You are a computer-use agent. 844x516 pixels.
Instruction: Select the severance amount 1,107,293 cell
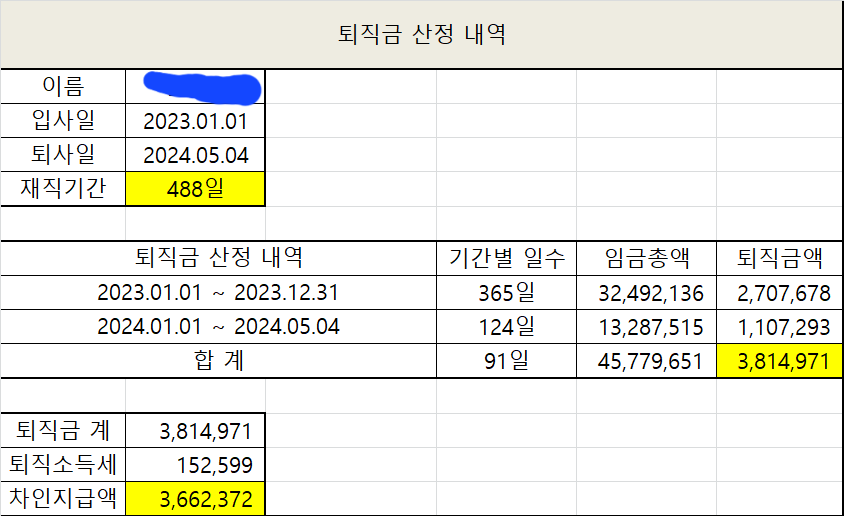pos(779,327)
